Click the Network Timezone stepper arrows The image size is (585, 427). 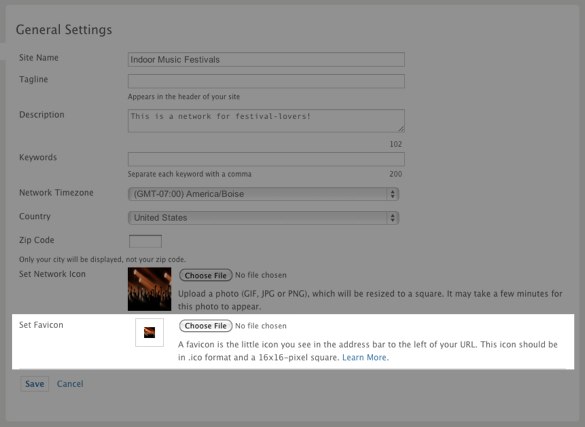pos(392,194)
